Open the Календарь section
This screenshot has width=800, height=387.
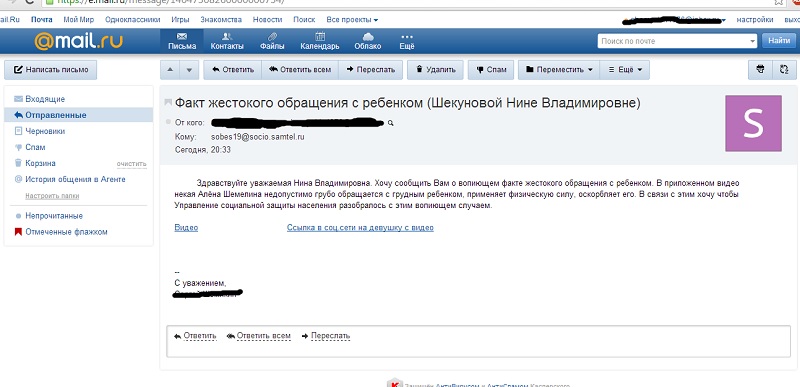click(x=320, y=41)
